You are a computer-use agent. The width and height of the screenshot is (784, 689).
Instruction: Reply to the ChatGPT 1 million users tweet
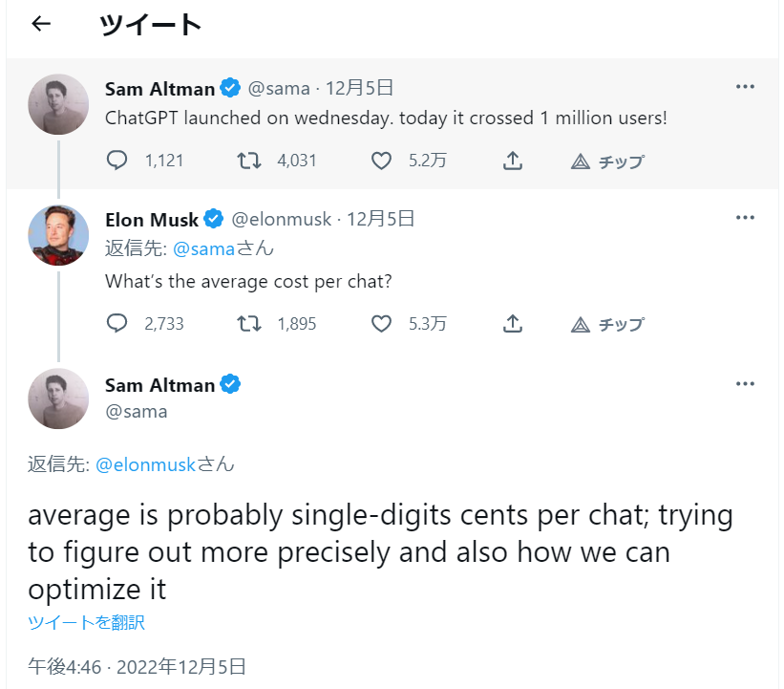tap(117, 161)
